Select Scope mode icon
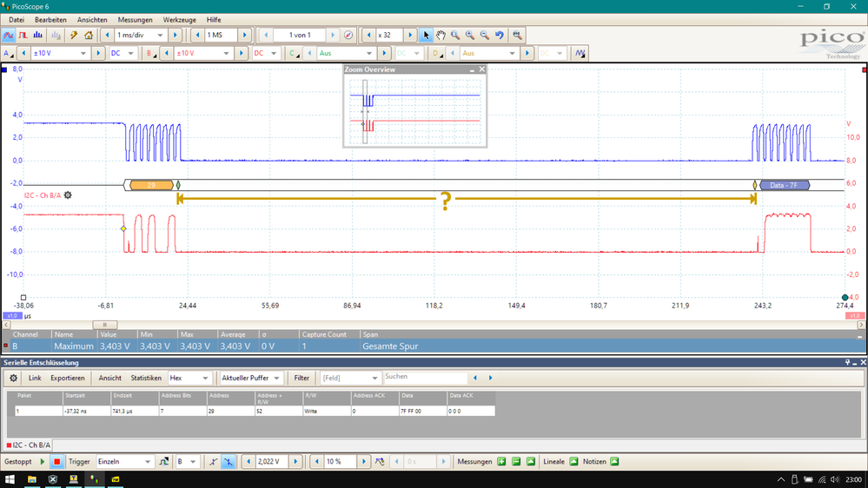The image size is (868, 488). click(9, 35)
